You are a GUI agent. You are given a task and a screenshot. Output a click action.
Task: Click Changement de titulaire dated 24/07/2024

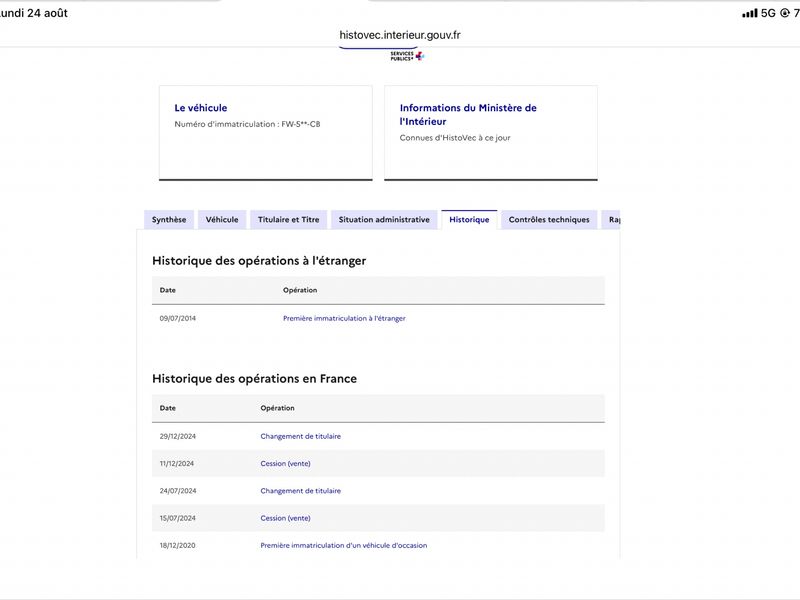coord(301,491)
